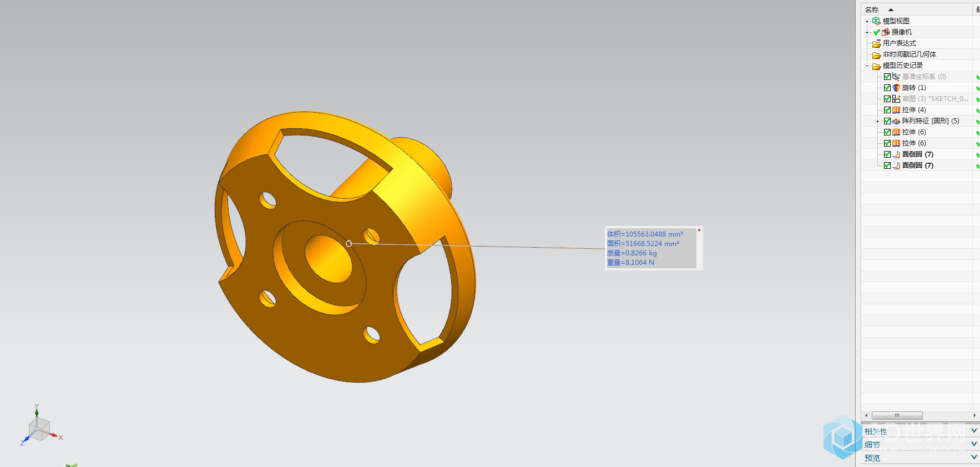Select the 草图 (3) "SKETCH_0... label

click(x=935, y=99)
